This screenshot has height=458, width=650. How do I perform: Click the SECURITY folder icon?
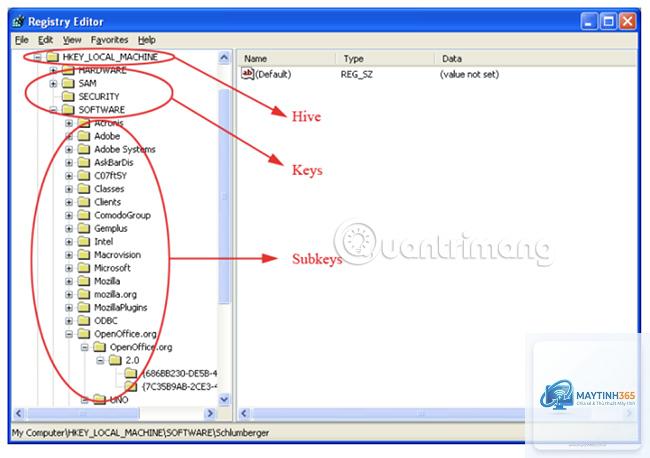point(68,96)
